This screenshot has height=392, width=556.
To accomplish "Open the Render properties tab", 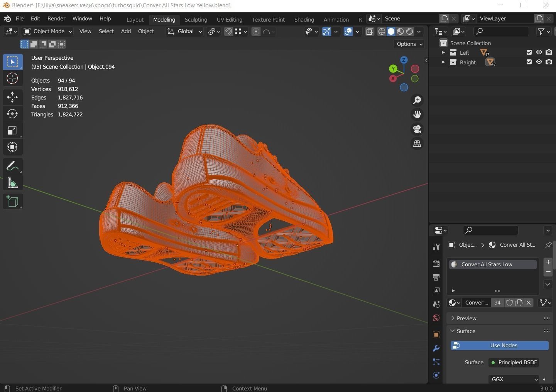I will pos(436,263).
